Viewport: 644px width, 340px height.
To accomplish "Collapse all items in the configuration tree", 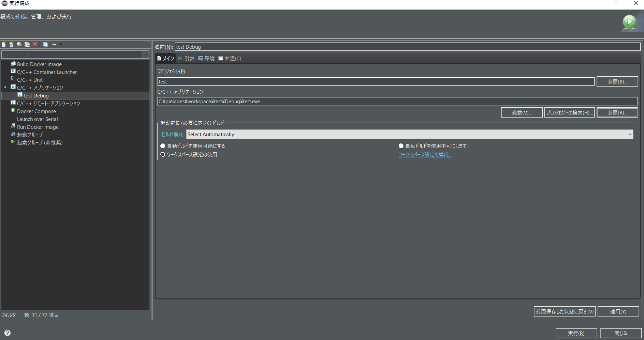I will [45, 44].
